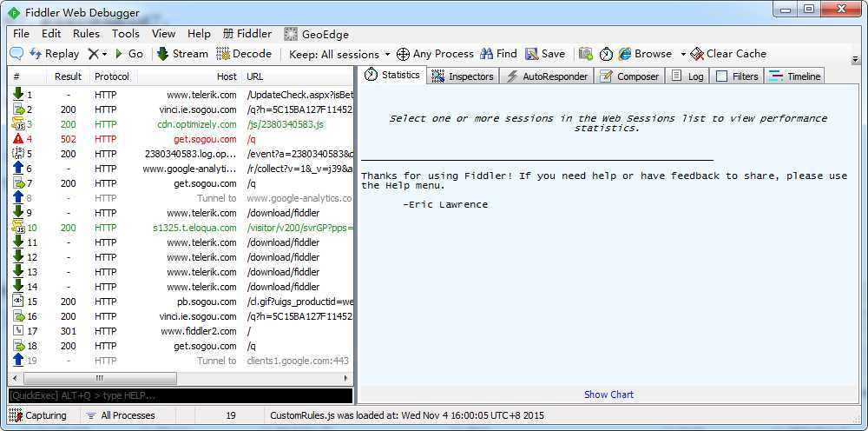Click the Clear Cache button
Screen dimensions: 868x431
tap(728, 54)
